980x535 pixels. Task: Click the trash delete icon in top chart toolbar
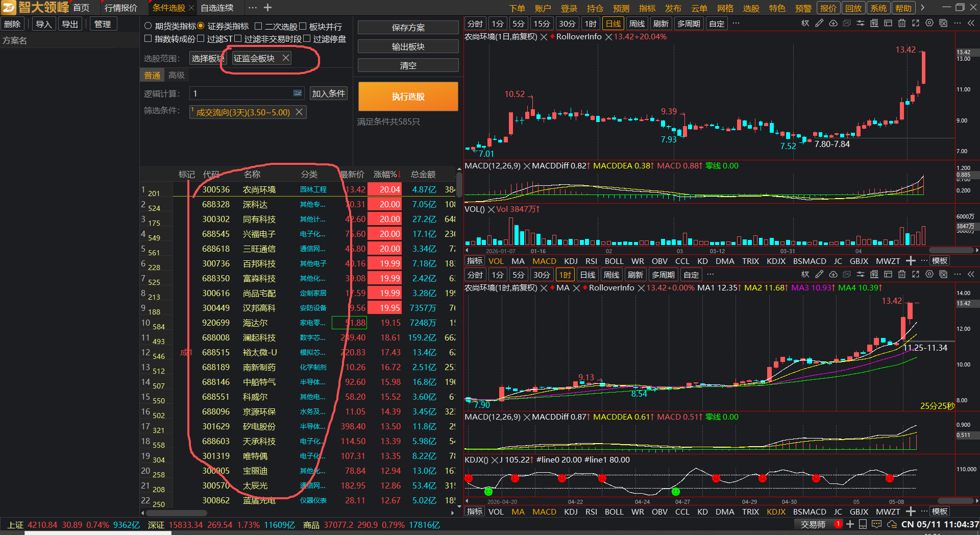coord(902,23)
